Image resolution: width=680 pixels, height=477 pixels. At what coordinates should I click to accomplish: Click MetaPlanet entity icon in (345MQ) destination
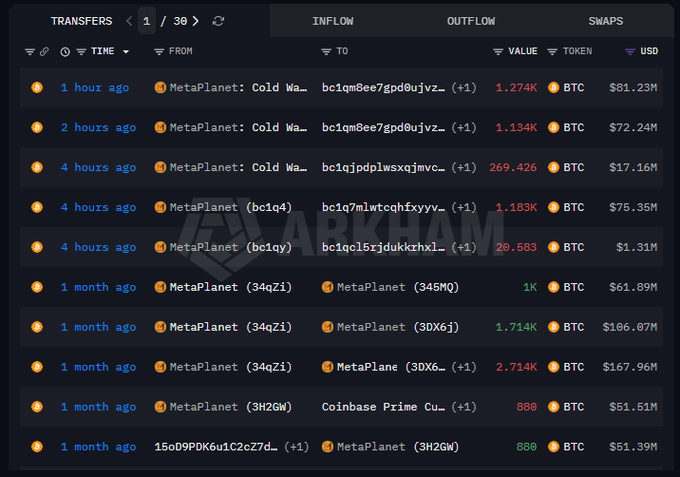pyautogui.click(x=327, y=287)
